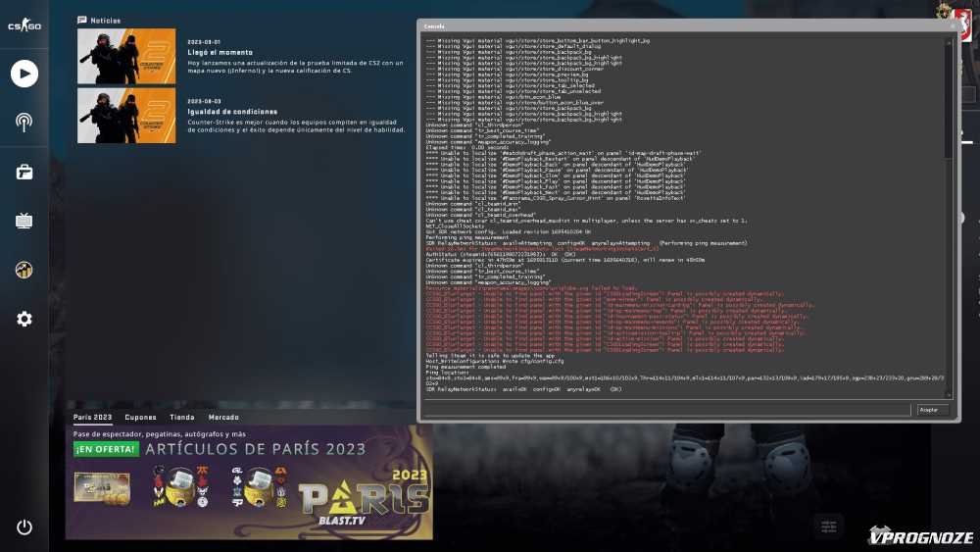Screen dimensions: 980x552
Task: Click the console command input field
Action: pos(667,410)
